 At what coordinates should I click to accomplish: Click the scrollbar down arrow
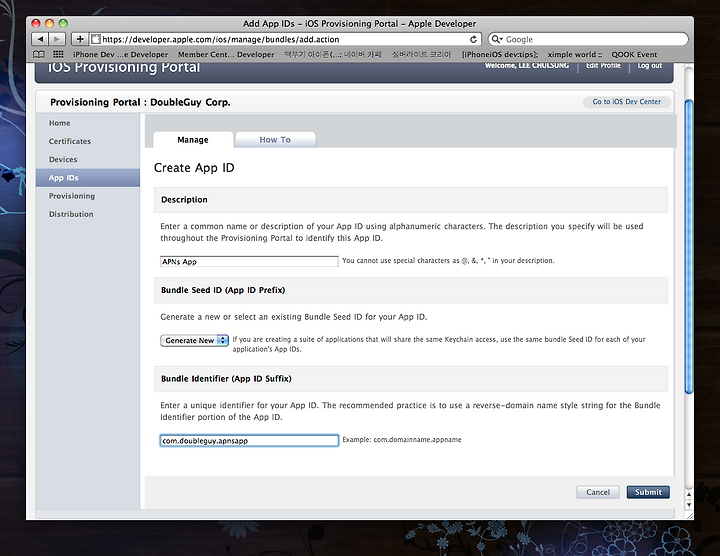(689, 505)
